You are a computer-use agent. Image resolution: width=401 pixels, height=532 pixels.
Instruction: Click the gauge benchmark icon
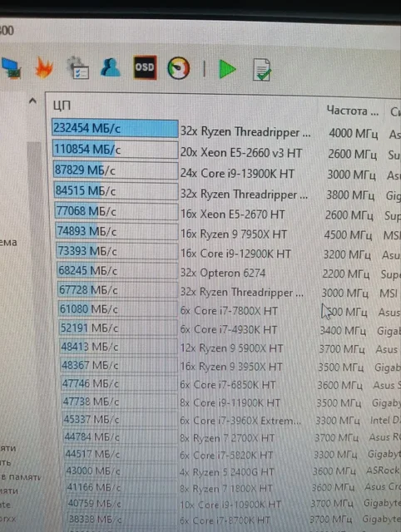[179, 68]
